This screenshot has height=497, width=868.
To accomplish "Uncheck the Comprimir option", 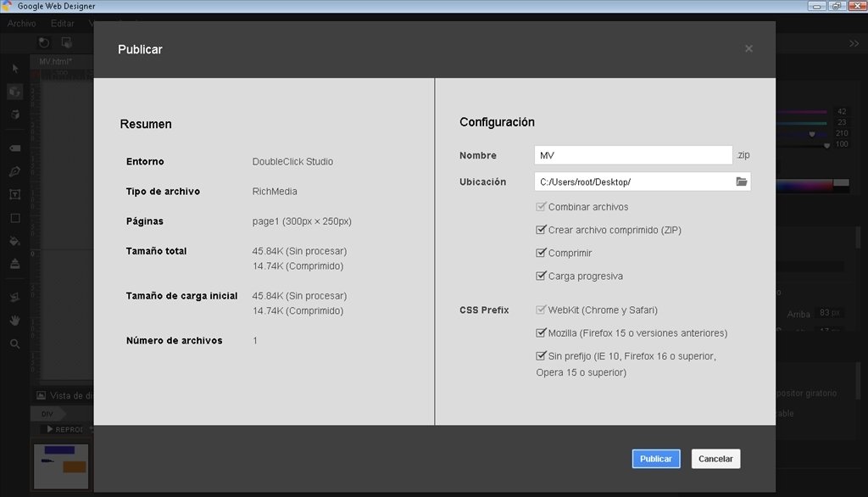I will pyautogui.click(x=541, y=253).
